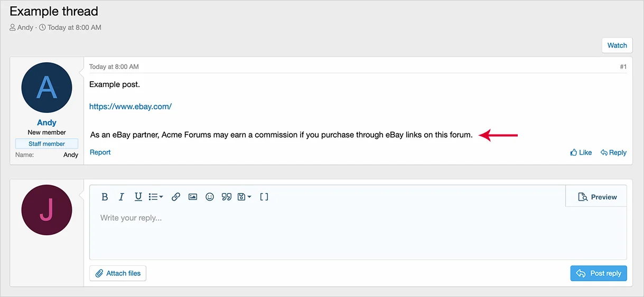Toggle italic text formatting
This screenshot has width=644, height=297.
[x=121, y=197]
